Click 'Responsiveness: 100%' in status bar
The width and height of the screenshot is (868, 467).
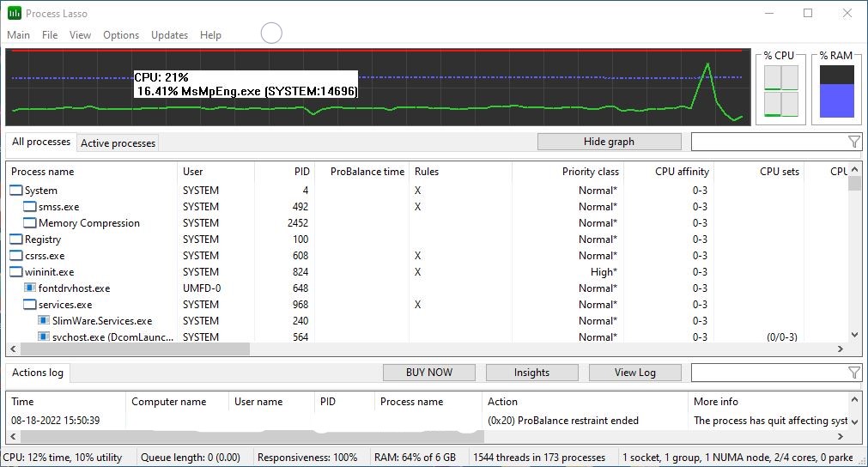tap(307, 458)
